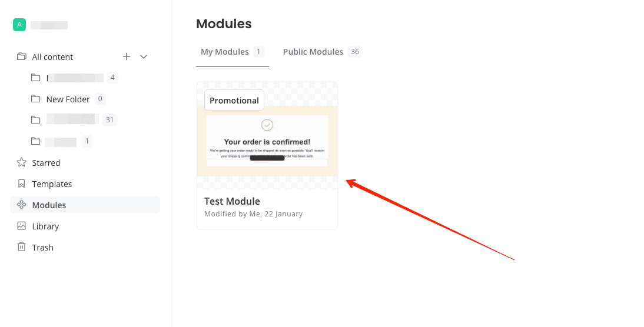Screen dimensions: 644x327
Task: Click the Trash bin icon
Action: click(21, 246)
